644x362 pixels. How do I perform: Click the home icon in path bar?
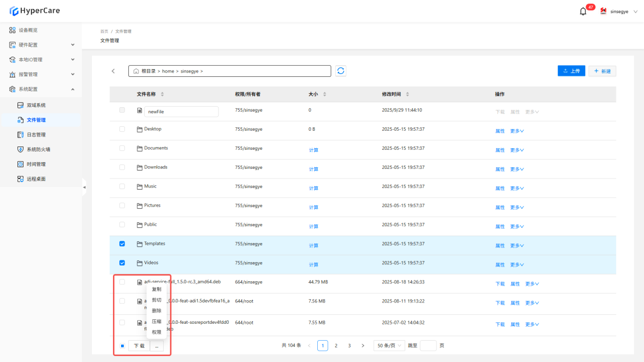coord(136,71)
